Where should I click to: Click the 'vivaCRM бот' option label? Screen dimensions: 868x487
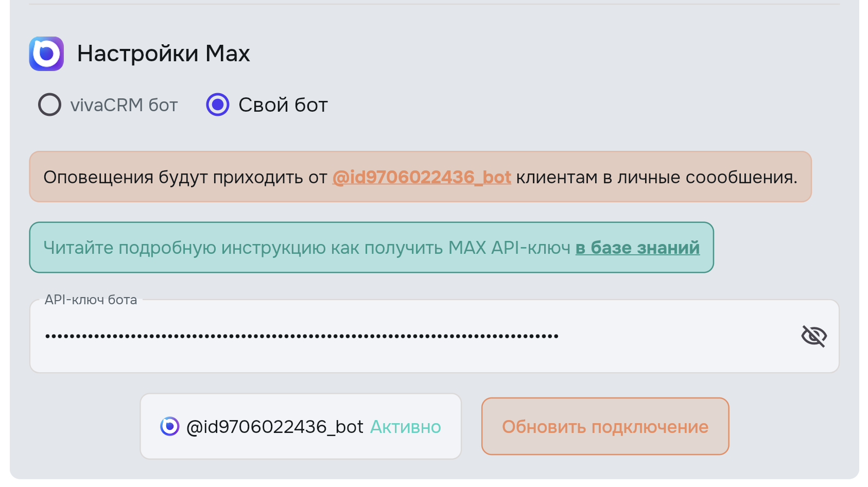tap(124, 105)
